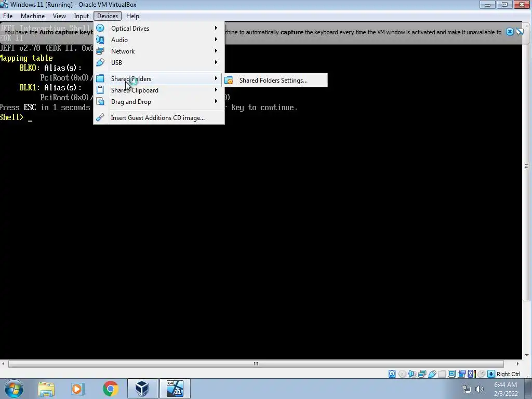Minimize the VirtualBox VM window
Screen dimensions: 532x399
pyautogui.click(x=487, y=5)
